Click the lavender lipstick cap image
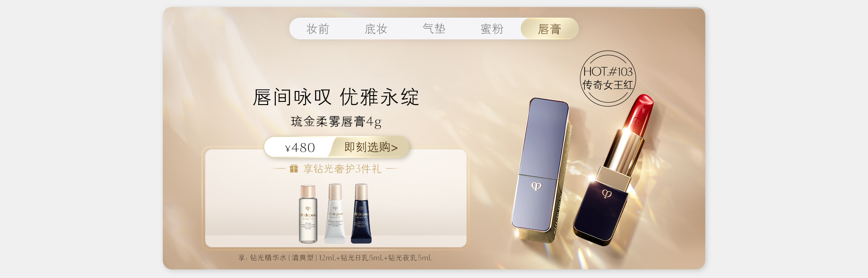 540,164
